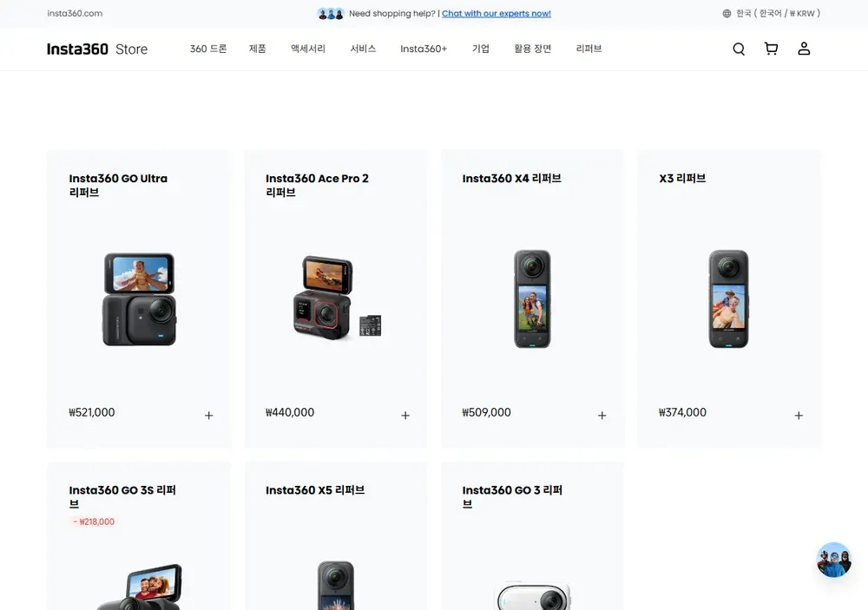Click the Insta360 GO Ultra camera image
The image size is (868, 610).
(140, 298)
